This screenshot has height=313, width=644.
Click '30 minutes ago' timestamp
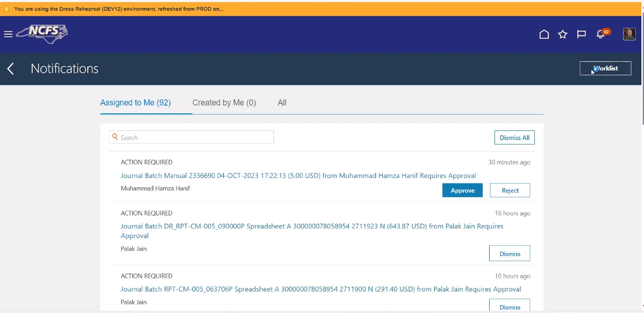pos(509,162)
